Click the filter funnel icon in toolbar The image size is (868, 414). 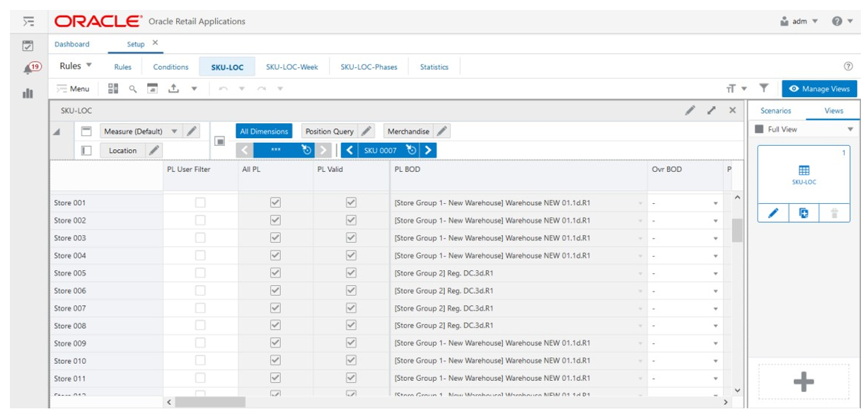tap(764, 88)
